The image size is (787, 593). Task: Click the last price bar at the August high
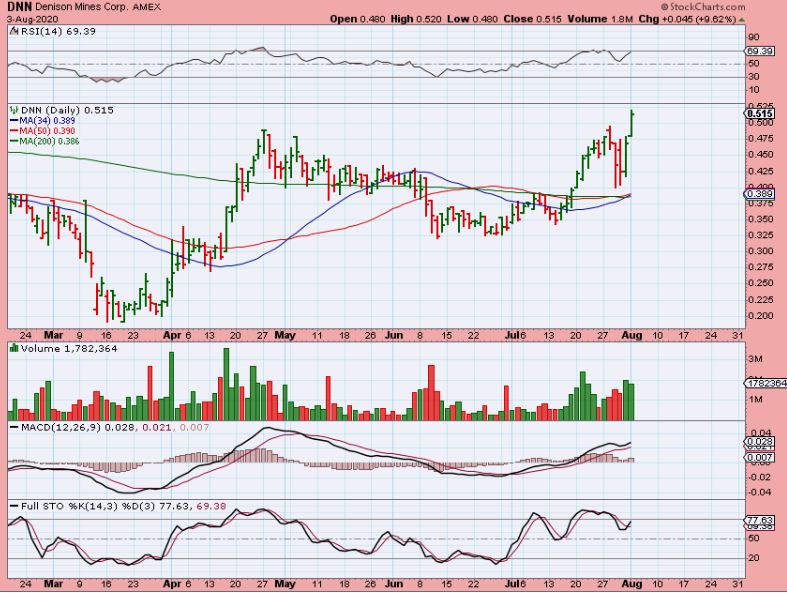click(631, 123)
